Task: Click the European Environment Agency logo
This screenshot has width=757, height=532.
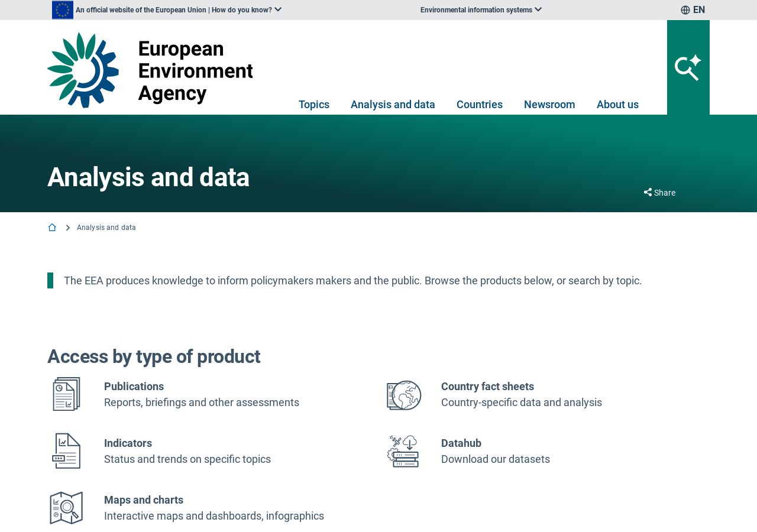Action: coord(150,70)
